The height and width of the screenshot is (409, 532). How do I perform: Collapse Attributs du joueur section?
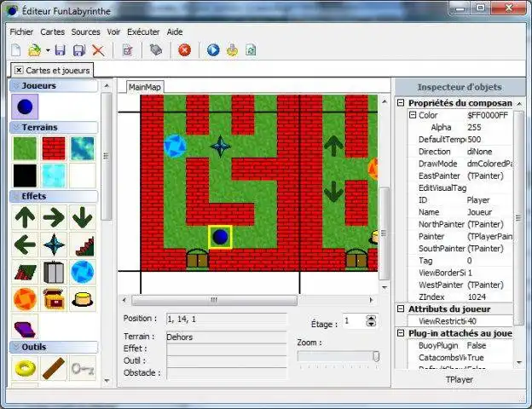pos(401,308)
